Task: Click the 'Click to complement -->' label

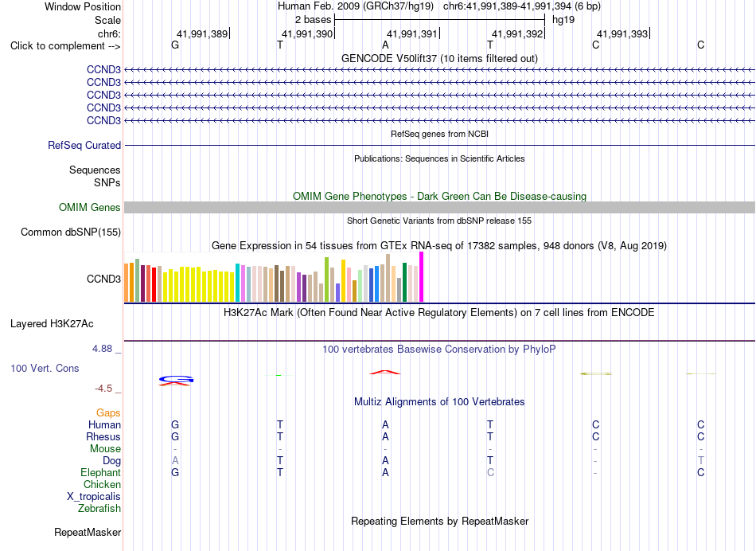Action: tap(65, 46)
